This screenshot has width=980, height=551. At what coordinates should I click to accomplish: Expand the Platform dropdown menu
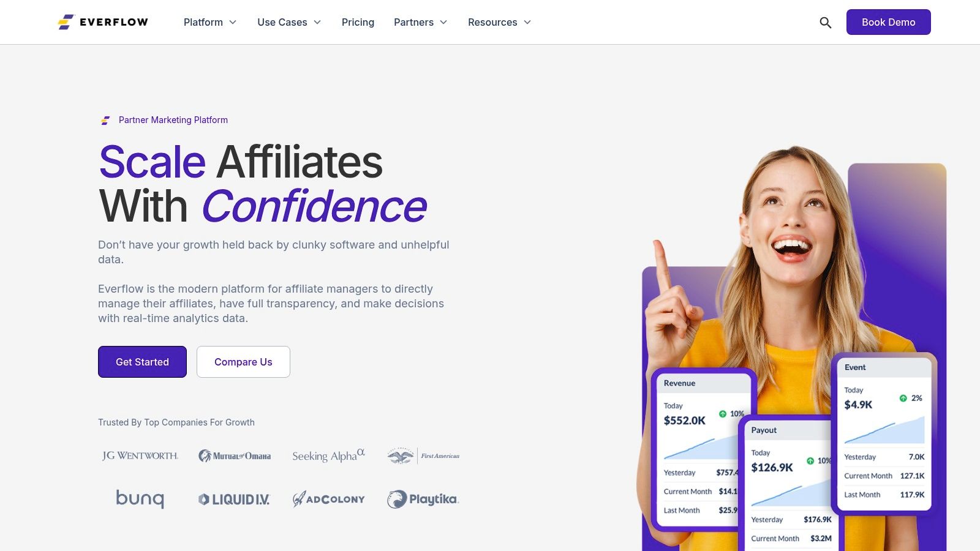(x=210, y=22)
